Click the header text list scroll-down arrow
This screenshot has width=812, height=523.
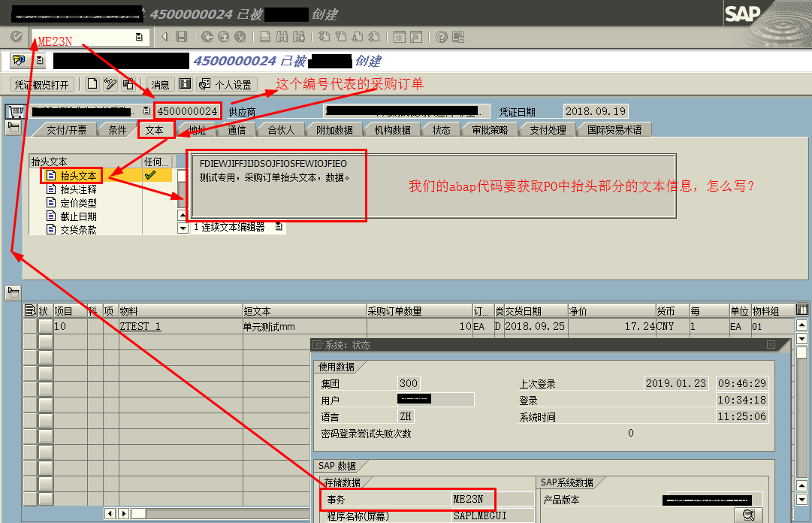(x=183, y=228)
